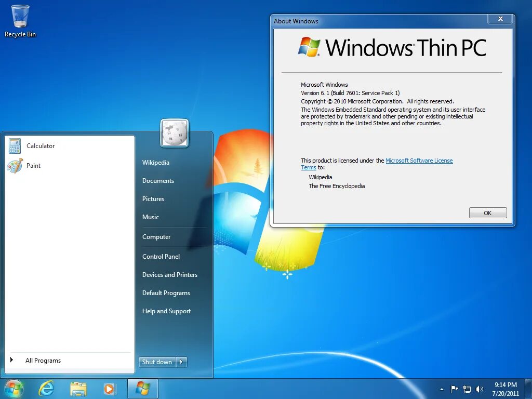Viewport: 532px width, 399px height.
Task: Click the Shut down button
Action: 157,362
